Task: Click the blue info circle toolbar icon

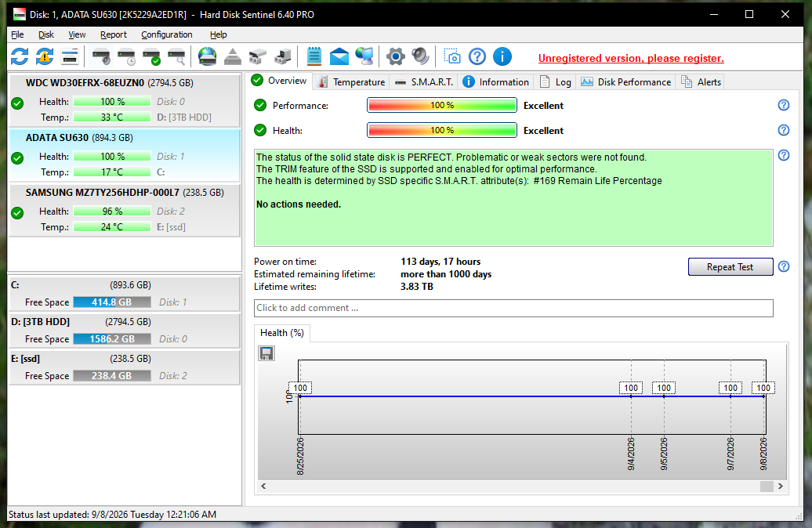Action: coord(502,56)
